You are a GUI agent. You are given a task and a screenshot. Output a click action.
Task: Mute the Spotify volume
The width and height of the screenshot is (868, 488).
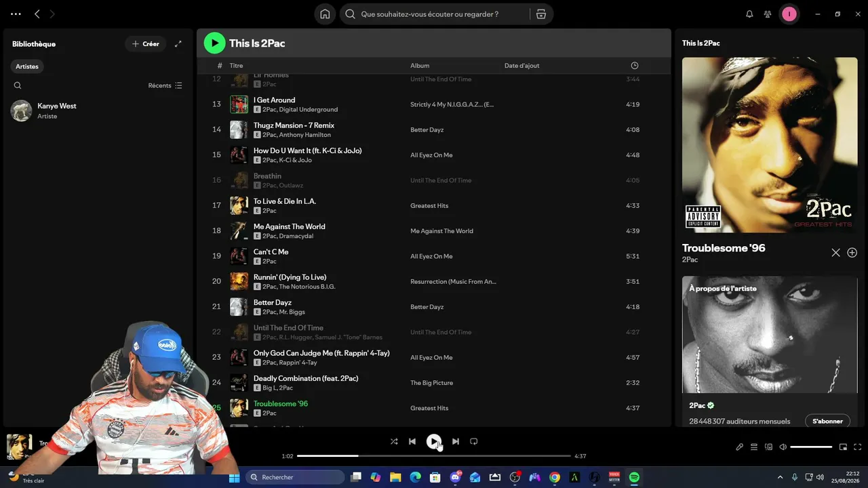click(x=783, y=447)
